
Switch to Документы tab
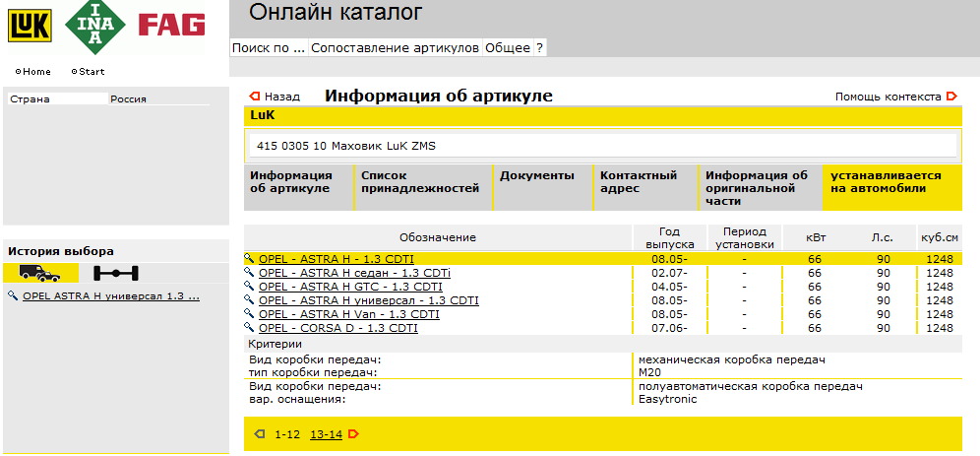click(542, 188)
